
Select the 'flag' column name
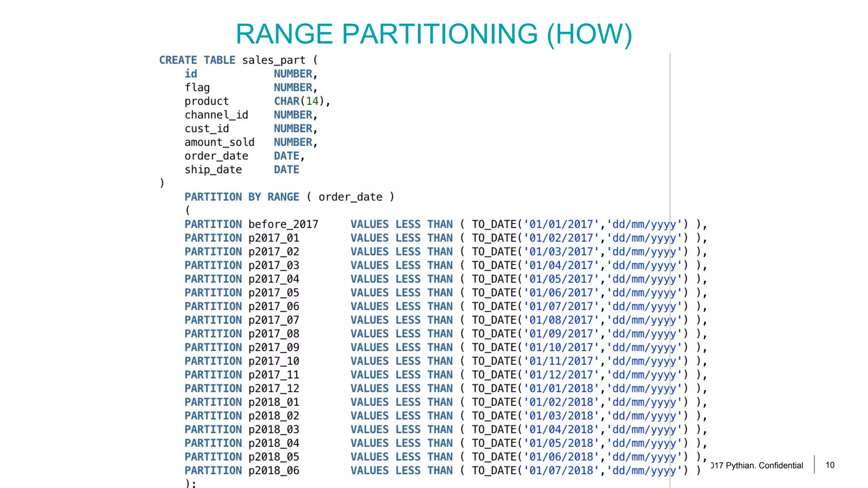point(197,88)
